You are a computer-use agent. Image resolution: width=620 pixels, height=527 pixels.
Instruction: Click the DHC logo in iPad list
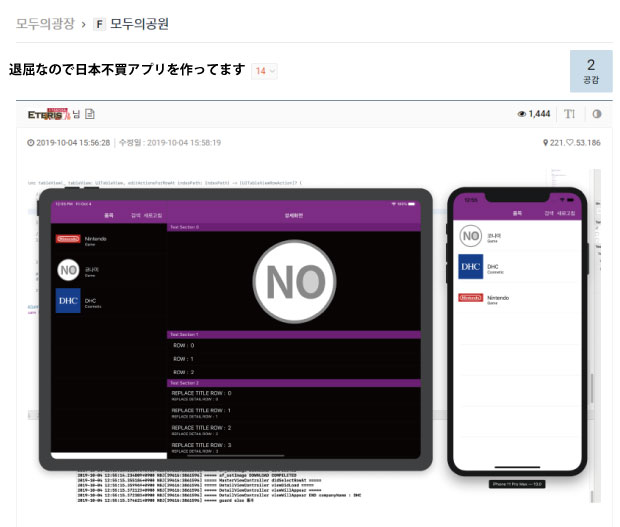67,301
